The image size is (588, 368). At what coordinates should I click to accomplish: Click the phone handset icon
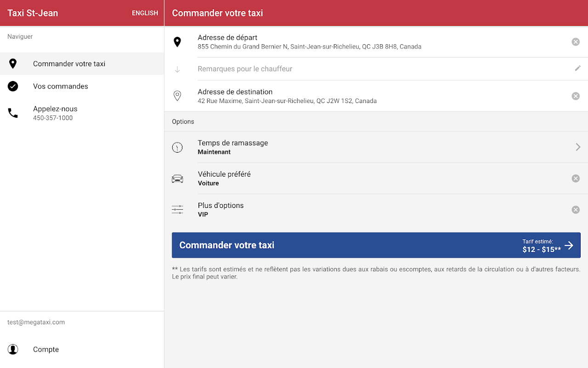click(13, 113)
